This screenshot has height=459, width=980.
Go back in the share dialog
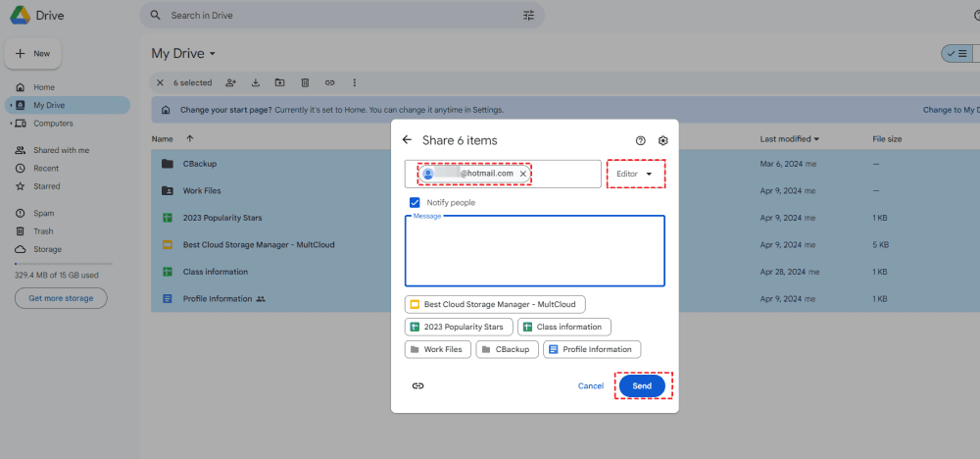click(408, 140)
